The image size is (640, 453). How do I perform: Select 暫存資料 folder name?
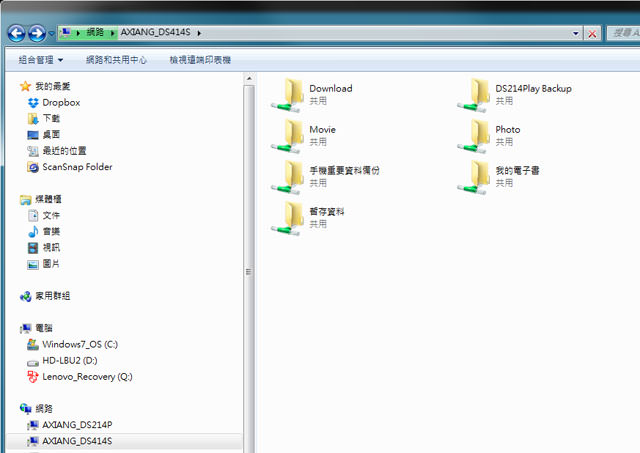pos(327,211)
